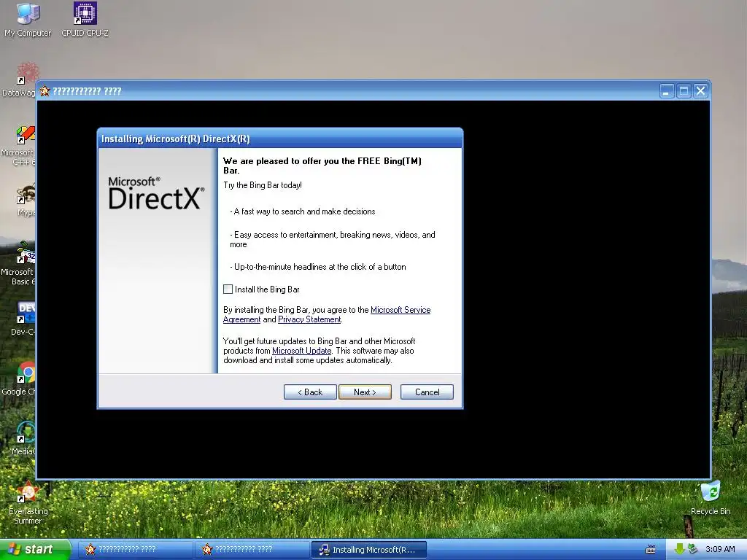Select the Microsoft Visual Basic desktop shortcut
This screenshot has width=747, height=560.
point(19,264)
